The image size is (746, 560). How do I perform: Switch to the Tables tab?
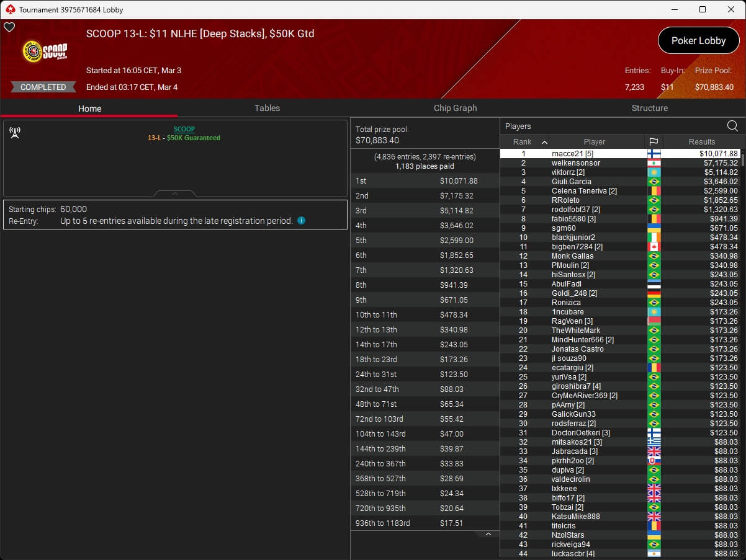point(267,108)
